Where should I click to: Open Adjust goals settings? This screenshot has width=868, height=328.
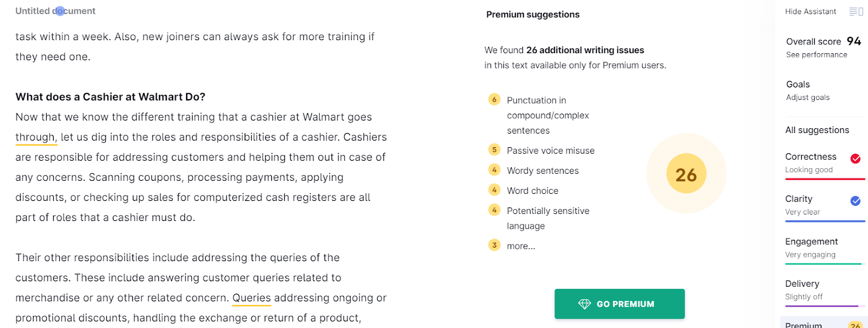[x=808, y=98]
